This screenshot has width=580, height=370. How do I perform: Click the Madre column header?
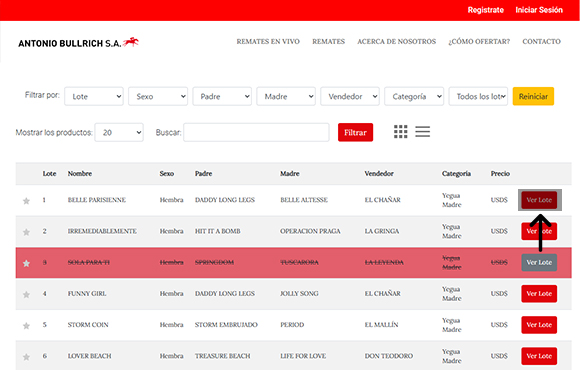pyautogui.click(x=290, y=174)
